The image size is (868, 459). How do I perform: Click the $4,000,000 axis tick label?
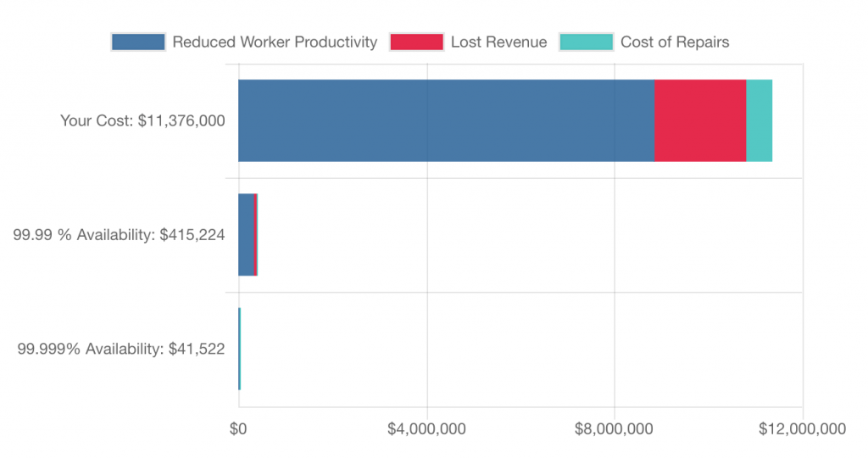point(426,429)
